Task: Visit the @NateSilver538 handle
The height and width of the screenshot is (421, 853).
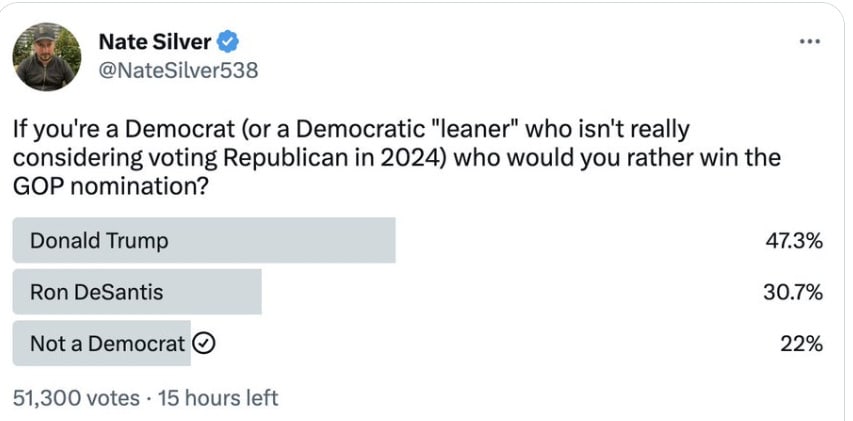Action: click(178, 70)
